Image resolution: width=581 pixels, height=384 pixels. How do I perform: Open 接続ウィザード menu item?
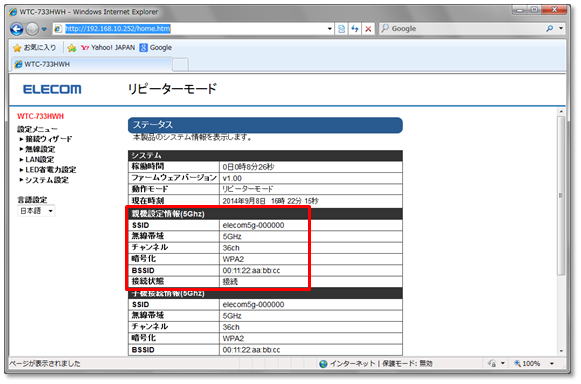click(49, 139)
